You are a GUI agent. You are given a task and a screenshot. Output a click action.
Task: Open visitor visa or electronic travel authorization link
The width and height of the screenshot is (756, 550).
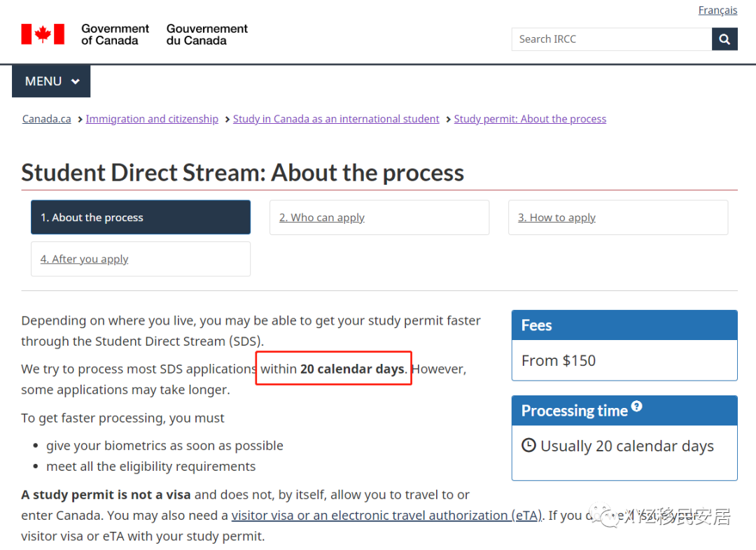tap(386, 515)
